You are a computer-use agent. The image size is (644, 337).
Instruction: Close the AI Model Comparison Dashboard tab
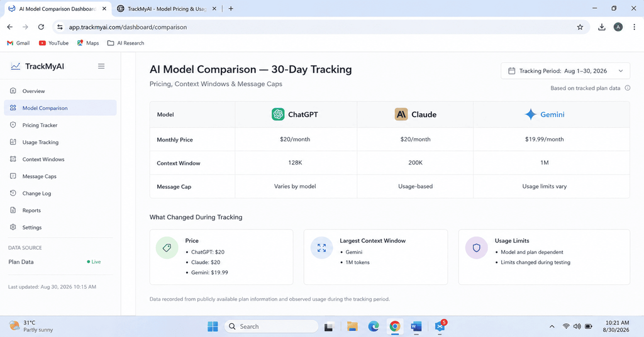(104, 9)
